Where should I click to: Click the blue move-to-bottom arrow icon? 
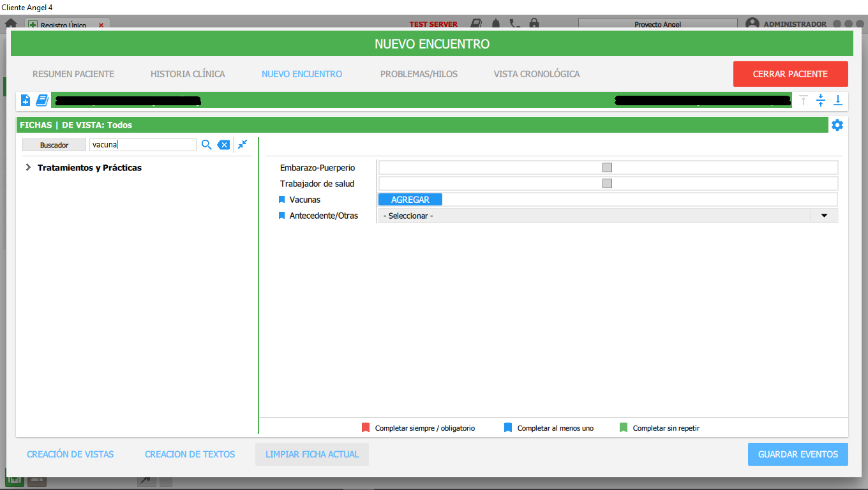837,100
